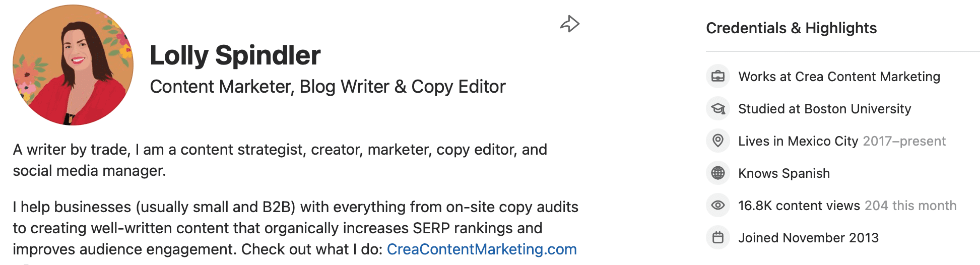Click the Lolly Spindler name heading
Viewport: 980px width, 265px height.
coord(235,55)
